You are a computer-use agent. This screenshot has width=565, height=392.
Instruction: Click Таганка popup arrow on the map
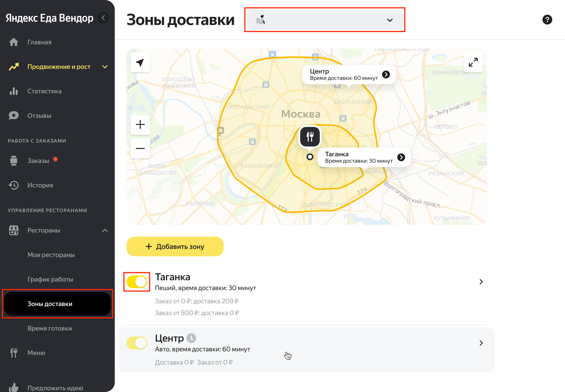(x=401, y=157)
